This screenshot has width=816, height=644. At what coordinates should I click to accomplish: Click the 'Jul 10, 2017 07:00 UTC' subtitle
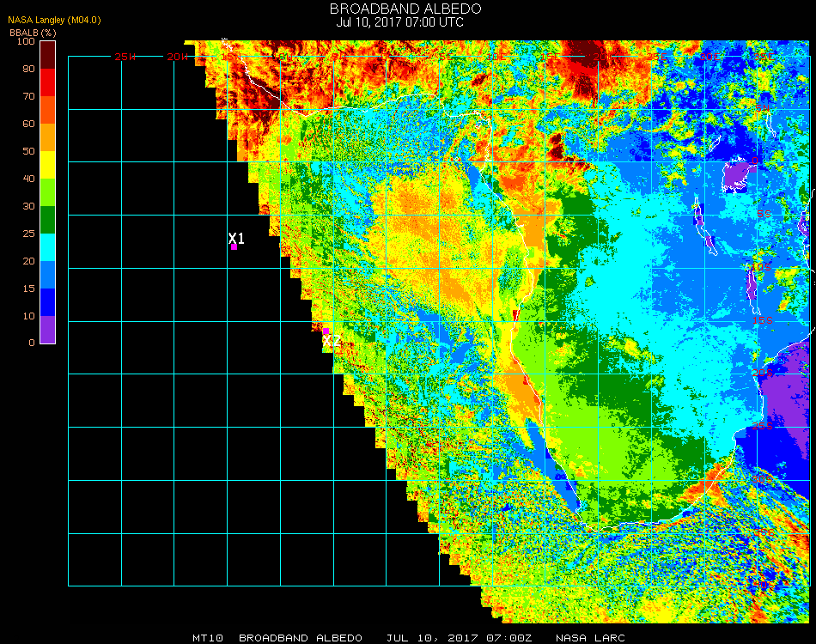click(x=399, y=22)
